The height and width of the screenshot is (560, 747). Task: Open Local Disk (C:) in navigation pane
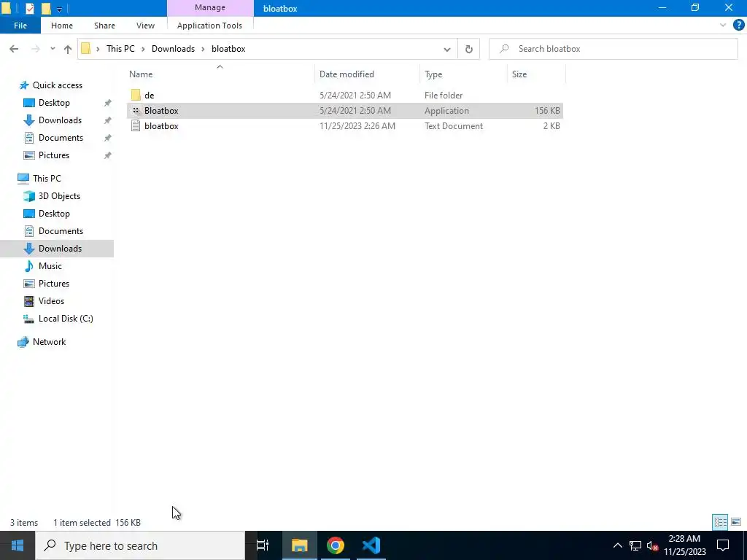[65, 319]
